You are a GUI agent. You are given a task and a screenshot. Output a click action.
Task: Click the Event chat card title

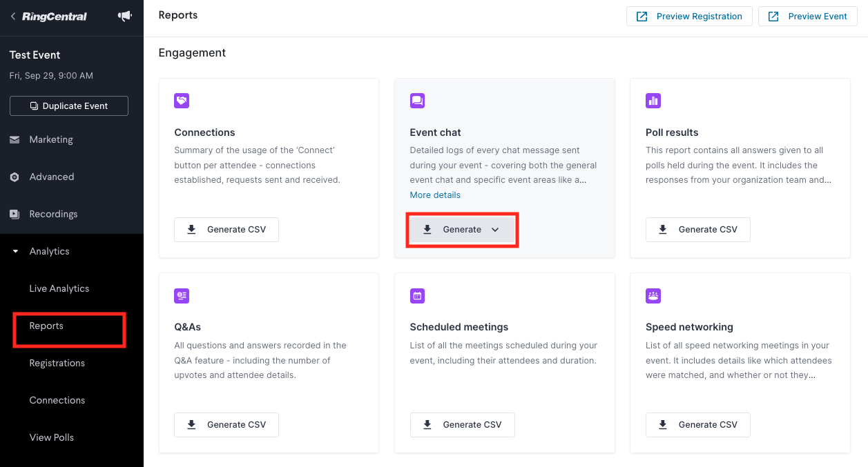tap(436, 132)
